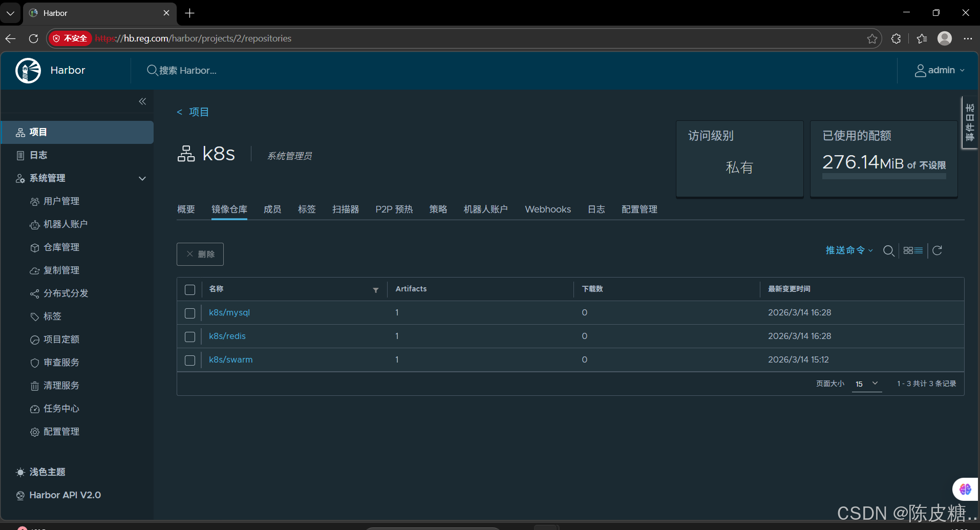This screenshot has width=980, height=530.
Task: Open 复制管理 in the sidebar
Action: coord(61,270)
